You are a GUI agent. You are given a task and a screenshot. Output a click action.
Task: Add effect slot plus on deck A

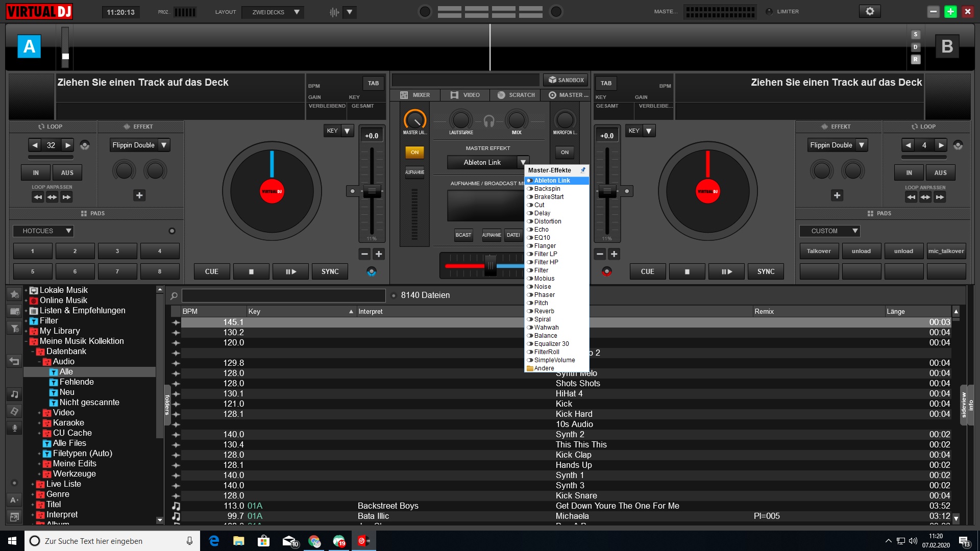[x=139, y=195]
